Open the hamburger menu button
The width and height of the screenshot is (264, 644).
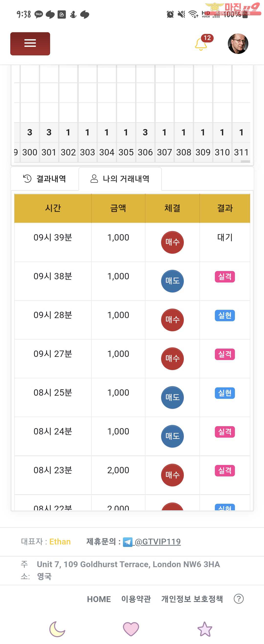(30, 43)
